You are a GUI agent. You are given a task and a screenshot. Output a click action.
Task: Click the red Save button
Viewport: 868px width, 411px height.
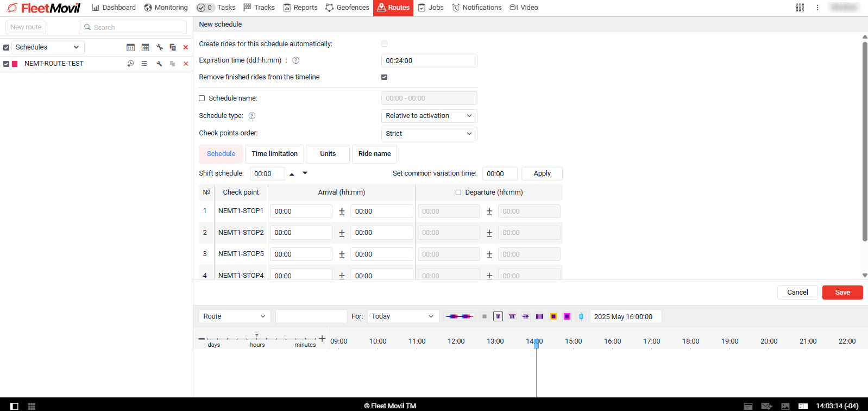pyautogui.click(x=842, y=292)
